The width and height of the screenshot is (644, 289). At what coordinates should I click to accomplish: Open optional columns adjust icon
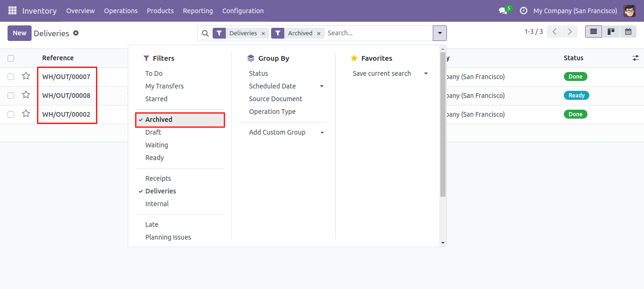636,58
